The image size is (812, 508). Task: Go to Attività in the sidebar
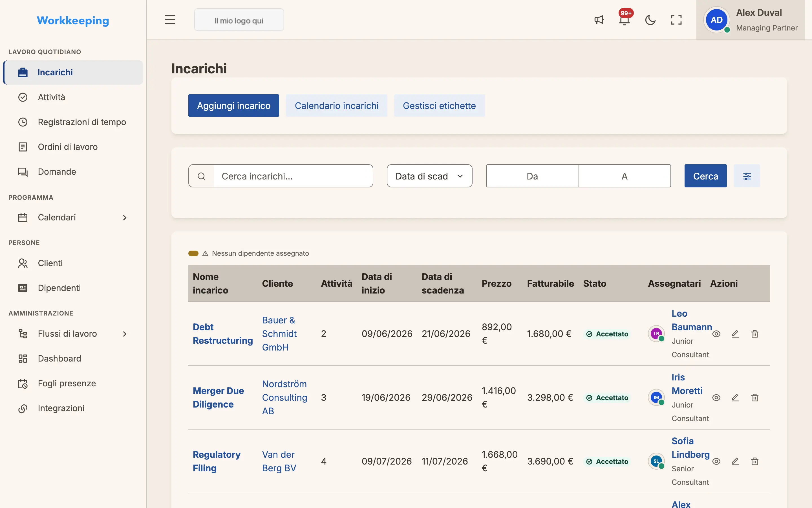[73, 97]
